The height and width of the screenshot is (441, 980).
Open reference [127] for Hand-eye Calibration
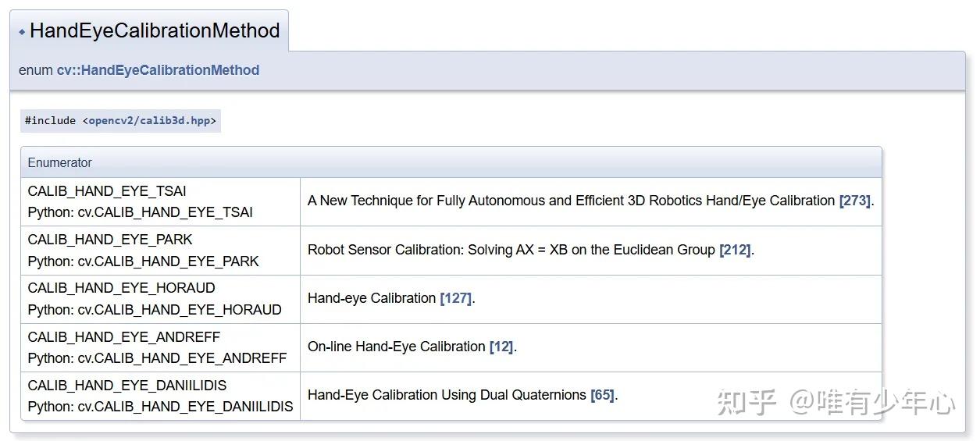(456, 298)
